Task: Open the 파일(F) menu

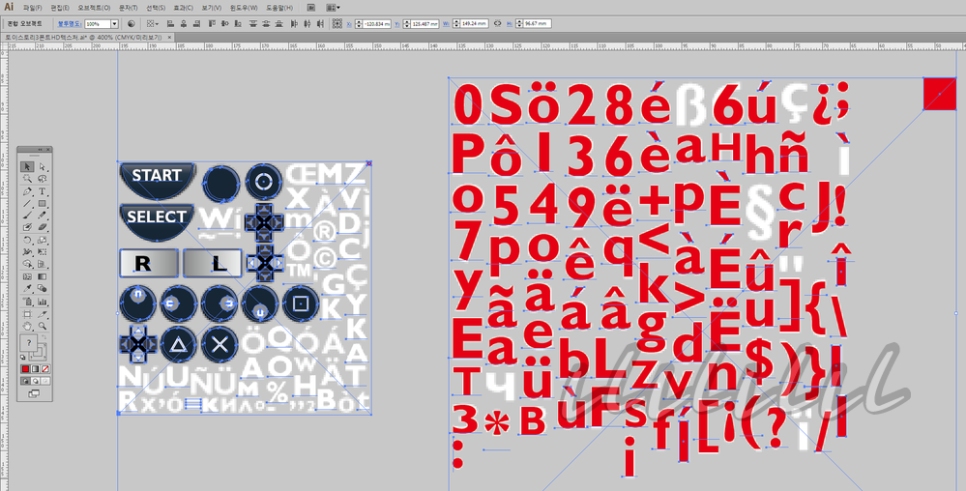Action: (x=33, y=7)
